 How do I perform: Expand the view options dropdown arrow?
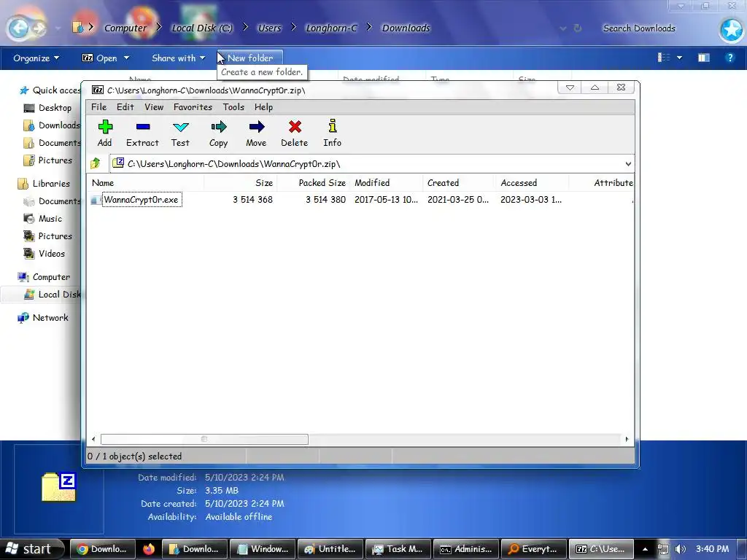tap(679, 58)
